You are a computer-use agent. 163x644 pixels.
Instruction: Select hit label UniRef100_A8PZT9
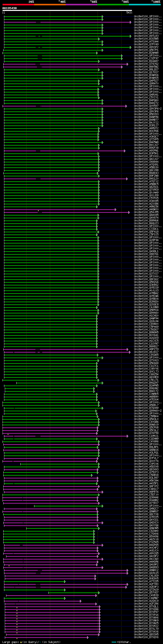click(146, 349)
